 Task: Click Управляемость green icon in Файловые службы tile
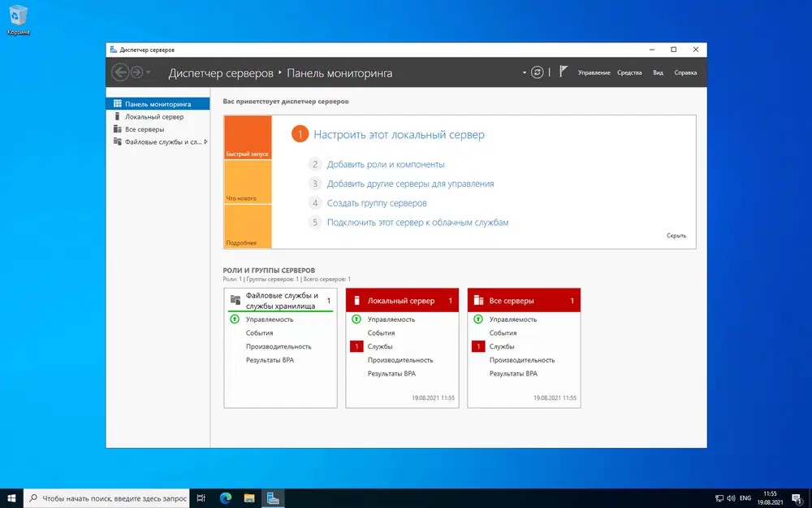pos(234,319)
